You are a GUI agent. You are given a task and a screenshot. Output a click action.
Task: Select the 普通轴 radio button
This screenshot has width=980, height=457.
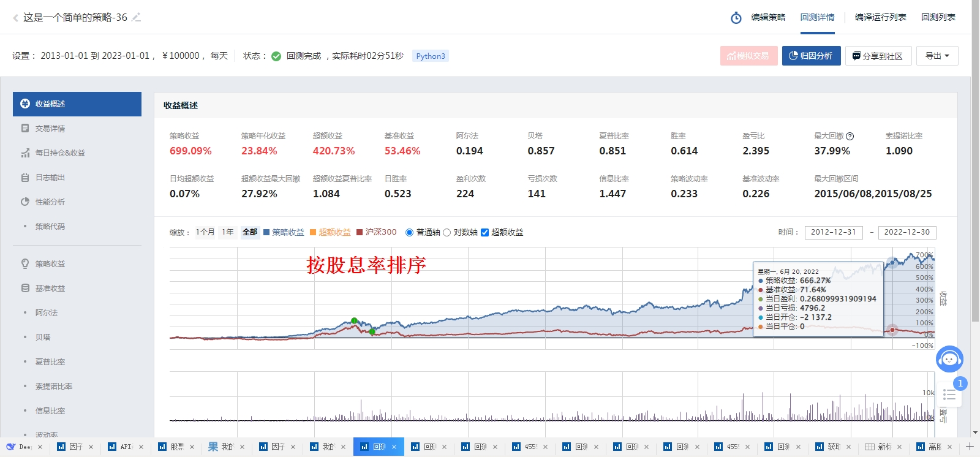click(409, 232)
